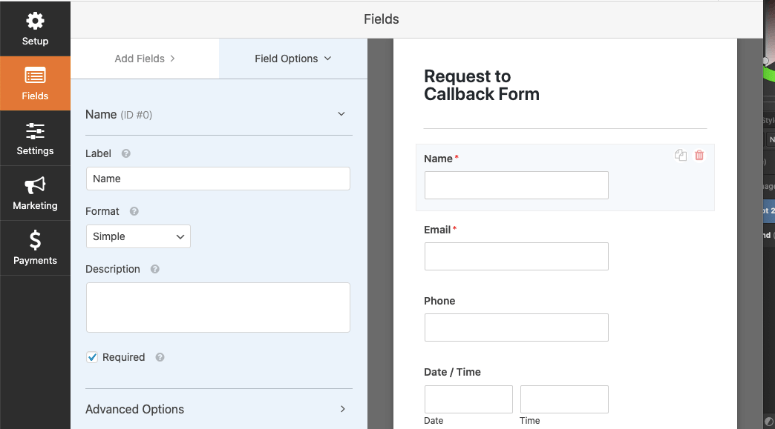Screen dimensions: 775x429
Task: Duplicate the Name field in preview
Action: [x=681, y=155]
